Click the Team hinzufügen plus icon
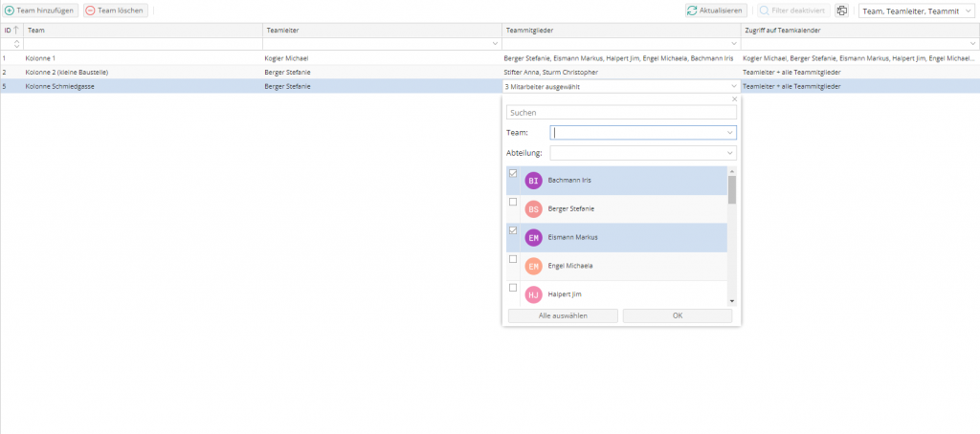The image size is (980, 434). click(x=10, y=11)
